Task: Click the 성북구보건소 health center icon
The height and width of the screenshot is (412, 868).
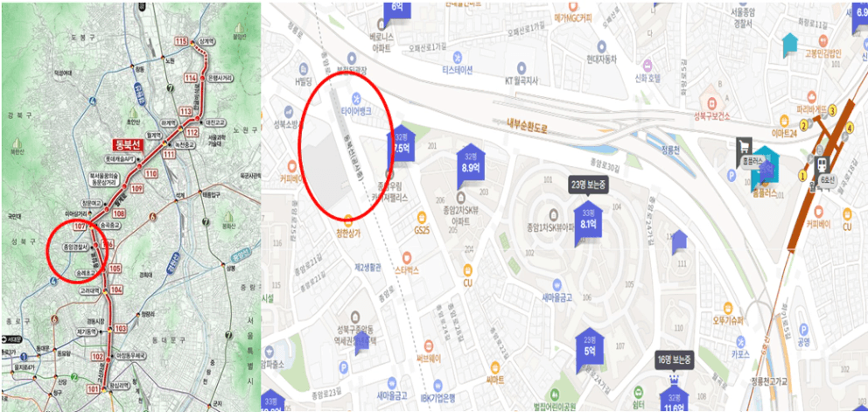Action: pos(711,103)
